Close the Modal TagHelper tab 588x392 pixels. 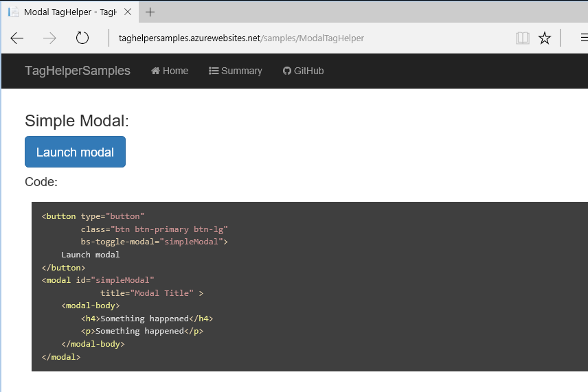128,12
